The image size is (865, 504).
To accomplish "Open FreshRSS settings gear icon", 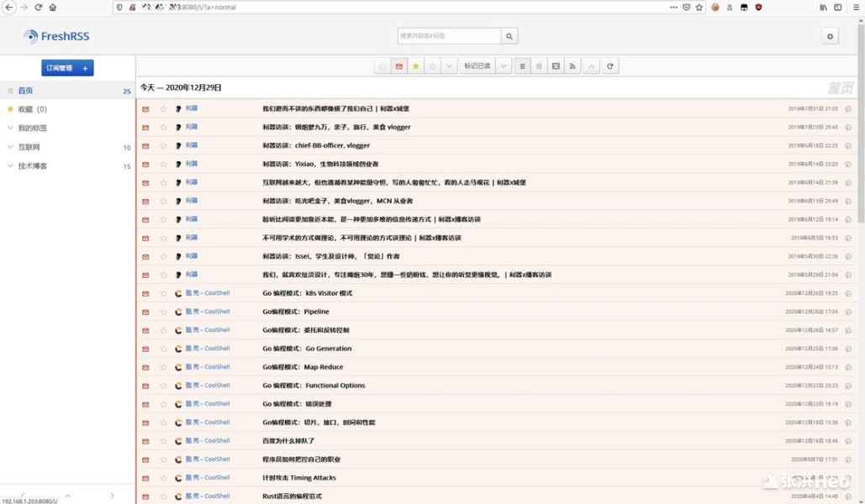I will click(x=830, y=36).
